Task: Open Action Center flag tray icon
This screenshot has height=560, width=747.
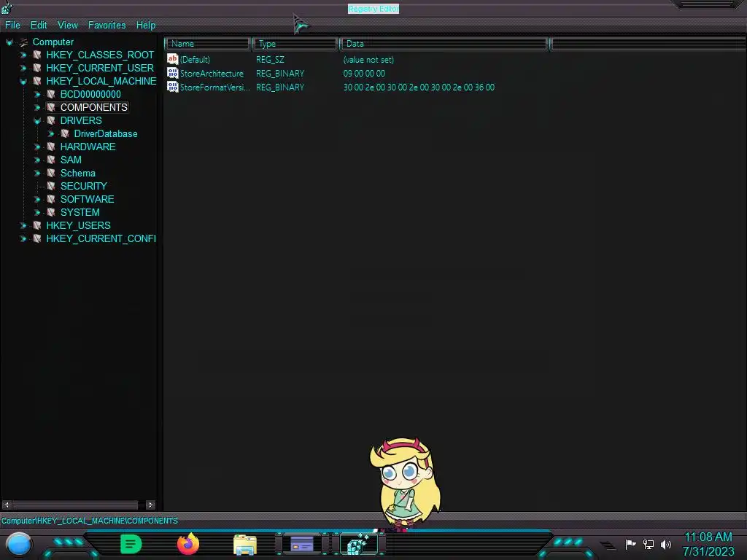Action: pyautogui.click(x=630, y=544)
